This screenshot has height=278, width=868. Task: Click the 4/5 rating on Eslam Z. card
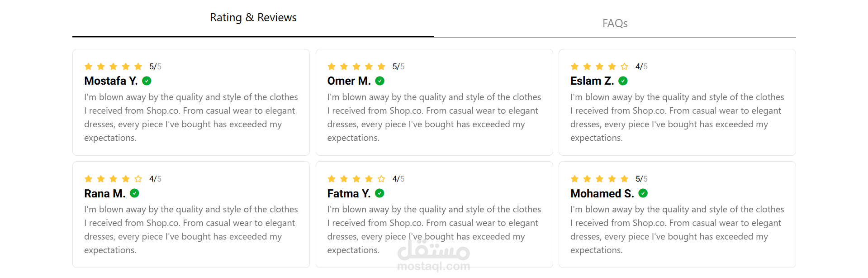[x=641, y=67]
